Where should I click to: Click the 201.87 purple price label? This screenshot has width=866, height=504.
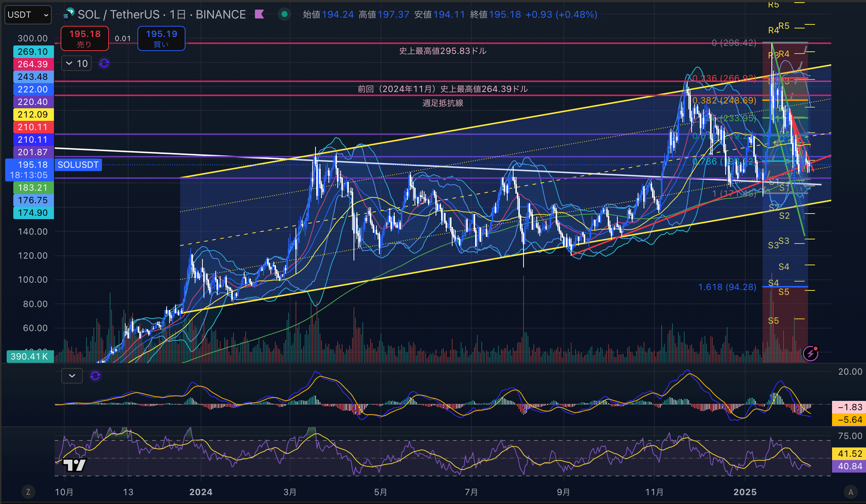click(33, 152)
